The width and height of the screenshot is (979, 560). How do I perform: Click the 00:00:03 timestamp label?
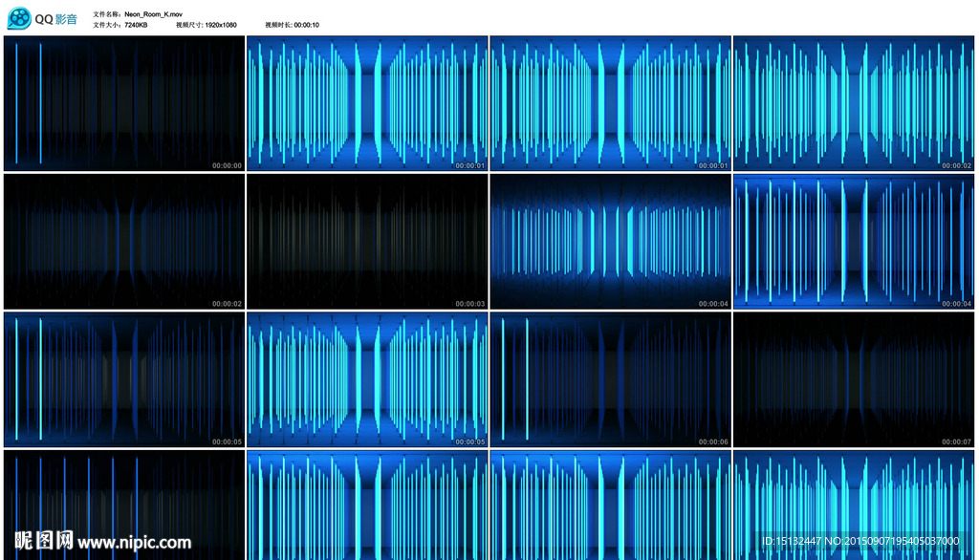[469, 304]
